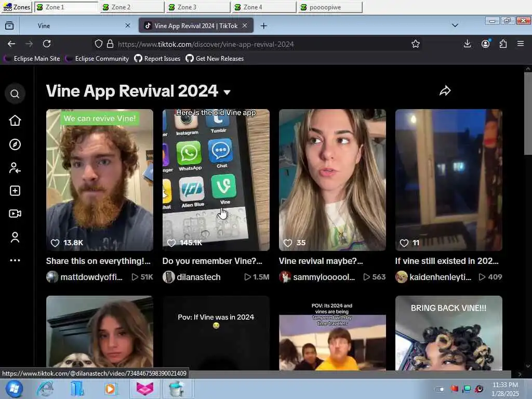The width and height of the screenshot is (532, 399).
Task: Open 'We can revive Vine!' video thumbnail
Action: click(99, 180)
